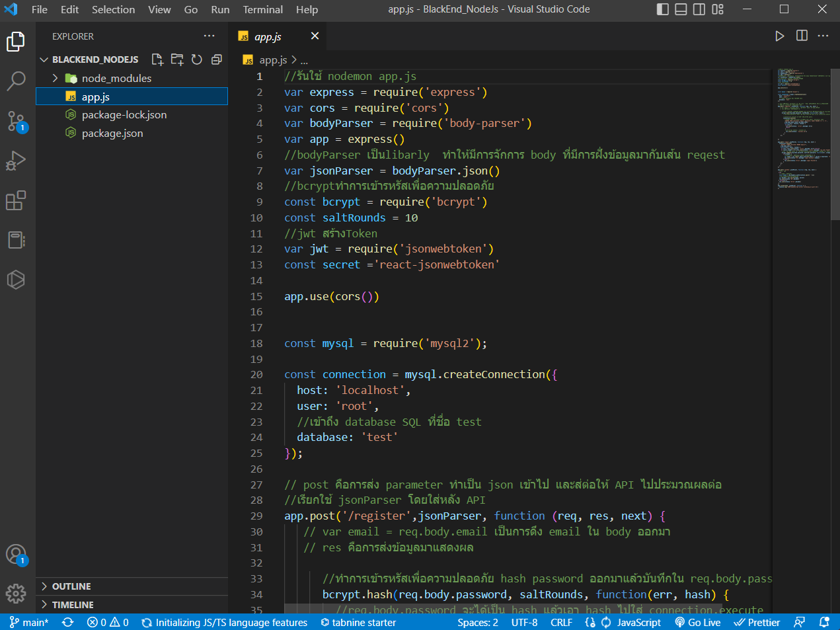This screenshot has height=630, width=840.
Task: Click Initializing JS/TS language features status
Action: [225, 622]
